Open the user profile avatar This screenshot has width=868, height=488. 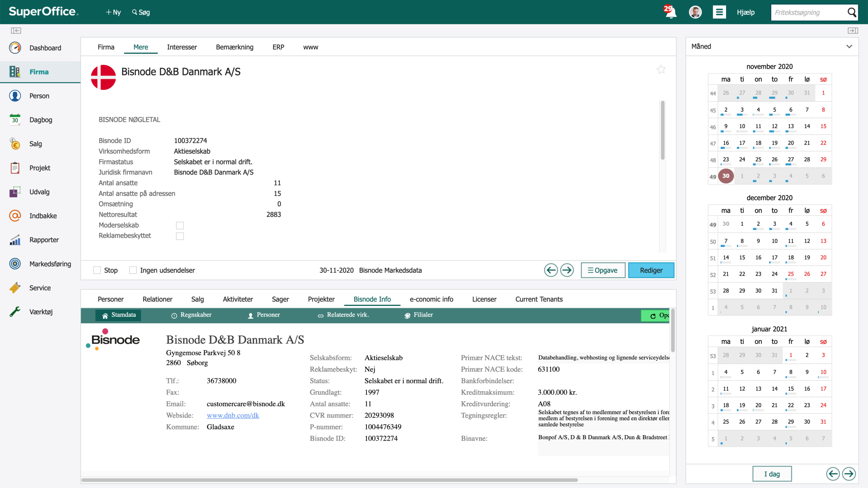click(695, 12)
